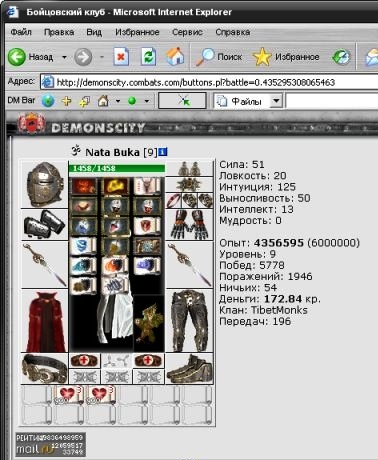Open the Сервис menu
378x460 pixels.
coord(187,32)
